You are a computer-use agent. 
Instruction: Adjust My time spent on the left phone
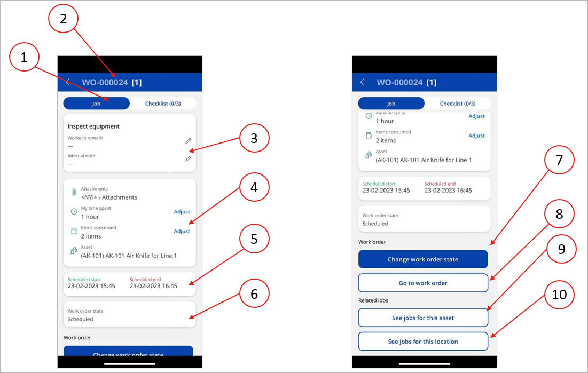coord(182,212)
